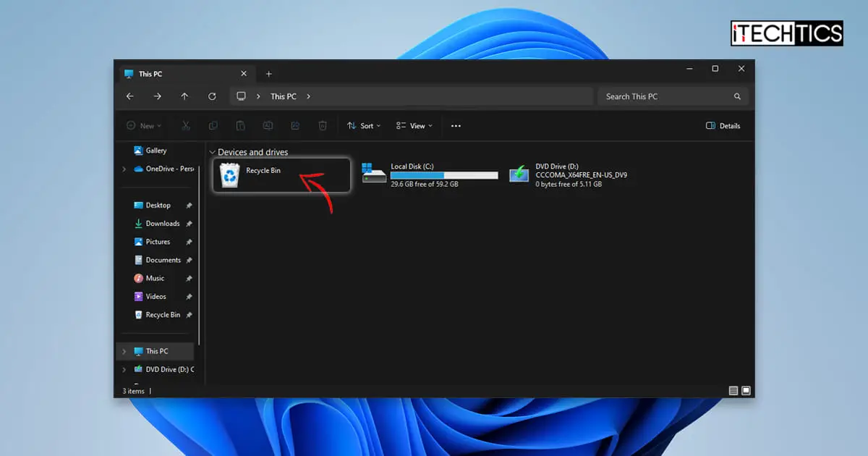Viewport: 868px width, 456px height.
Task: Open the Sort dropdown menu
Action: point(363,125)
